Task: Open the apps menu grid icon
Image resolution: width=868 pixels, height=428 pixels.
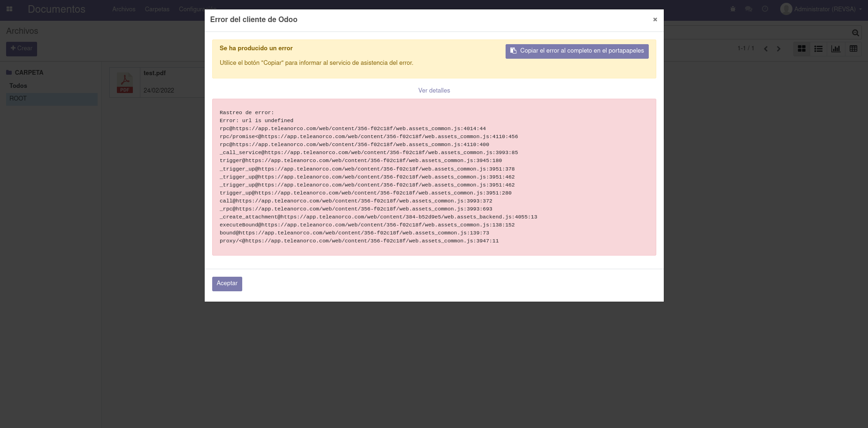Action: (9, 9)
